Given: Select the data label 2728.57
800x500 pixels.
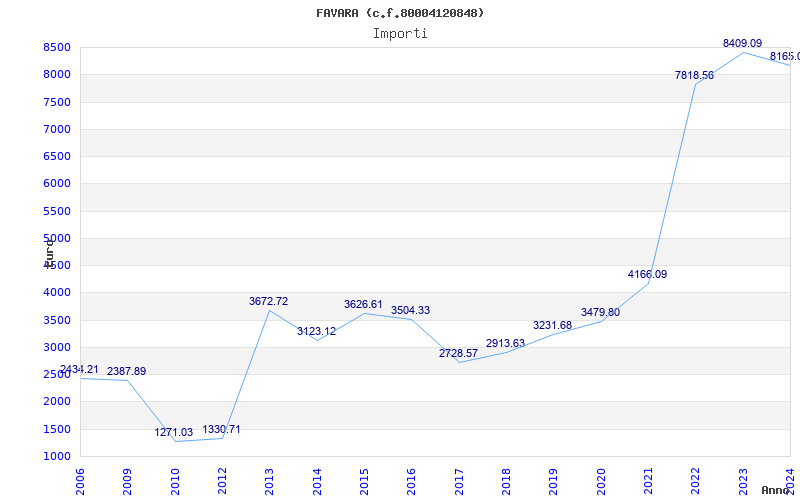Looking at the screenshot, I should click(x=458, y=354).
